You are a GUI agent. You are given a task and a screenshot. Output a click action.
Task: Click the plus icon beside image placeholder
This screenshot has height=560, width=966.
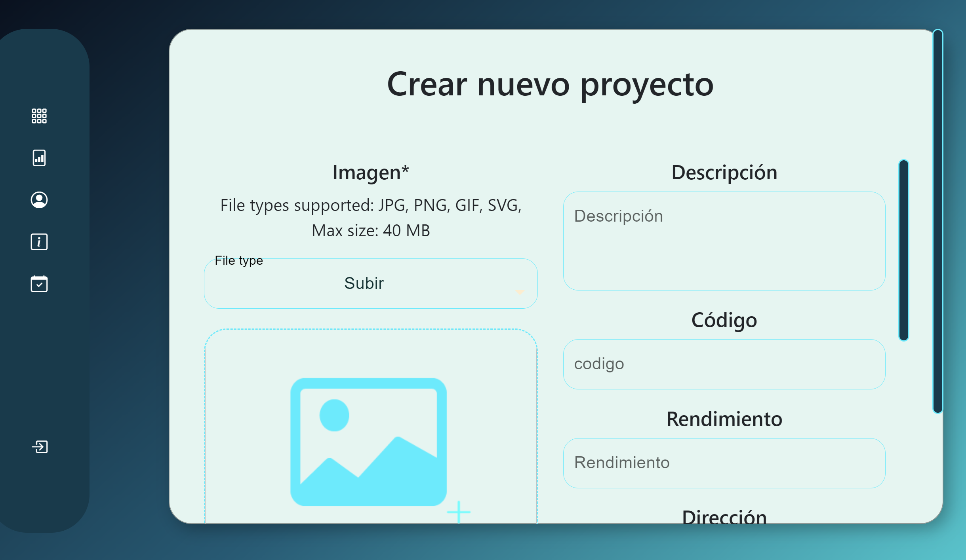(459, 512)
